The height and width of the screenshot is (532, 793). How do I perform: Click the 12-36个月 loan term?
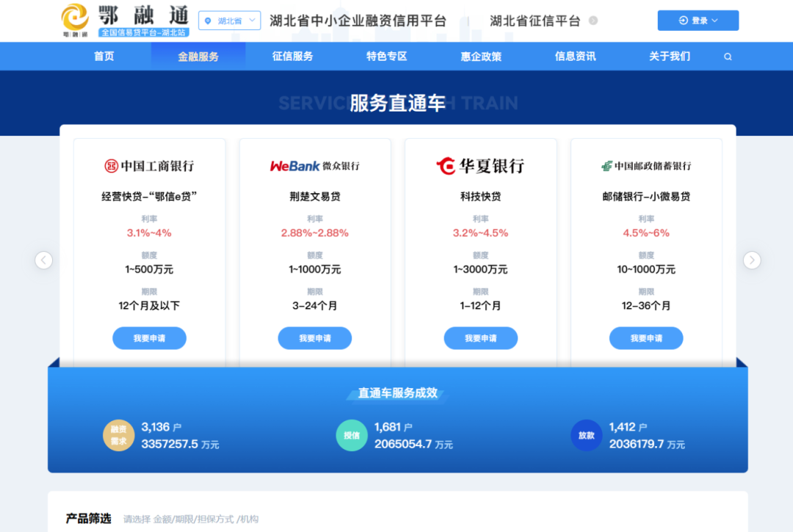646,306
